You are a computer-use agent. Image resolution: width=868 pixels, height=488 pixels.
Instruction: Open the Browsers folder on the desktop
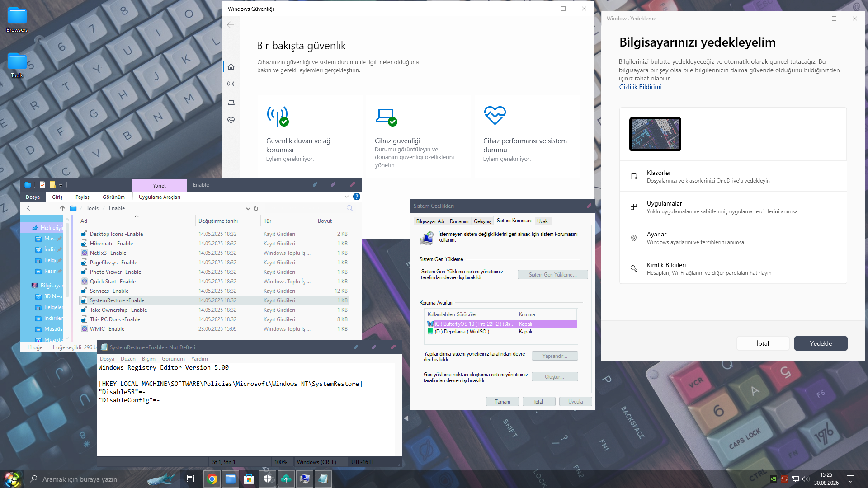[x=17, y=19]
